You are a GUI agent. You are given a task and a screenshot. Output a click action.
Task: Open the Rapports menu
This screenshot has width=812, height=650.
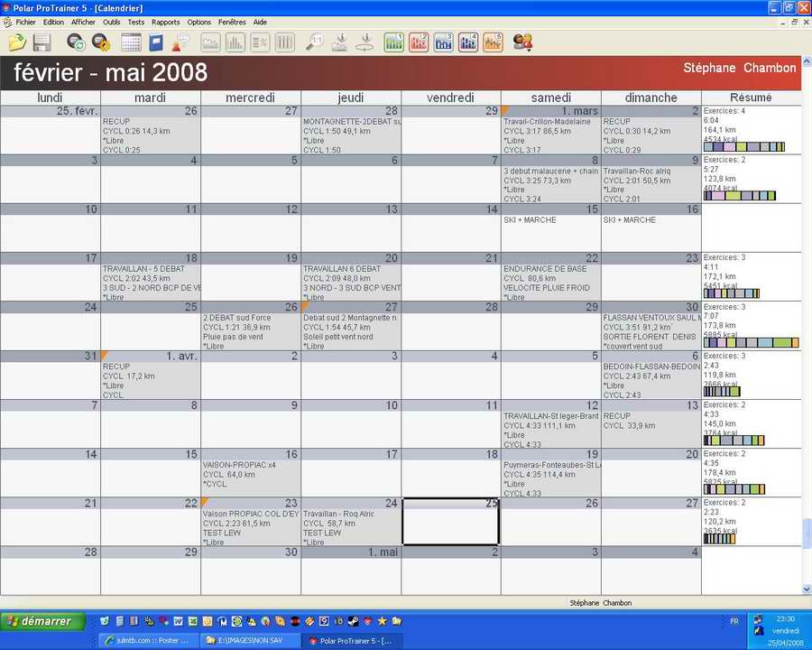165,22
